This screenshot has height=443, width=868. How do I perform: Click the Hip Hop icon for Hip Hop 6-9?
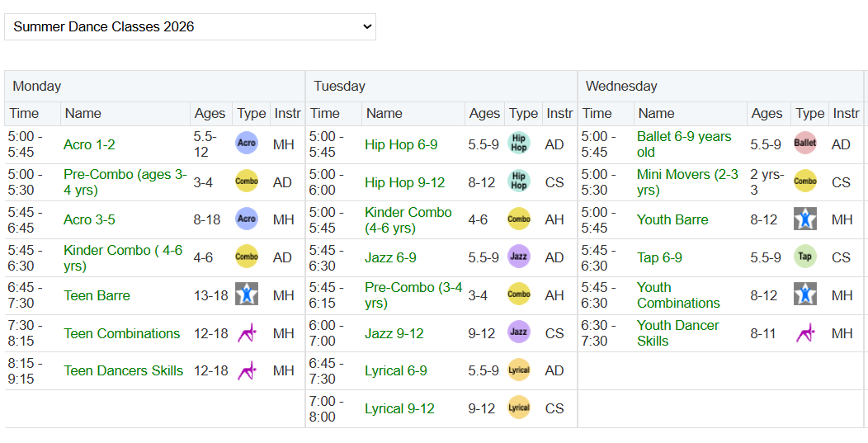[519, 144]
